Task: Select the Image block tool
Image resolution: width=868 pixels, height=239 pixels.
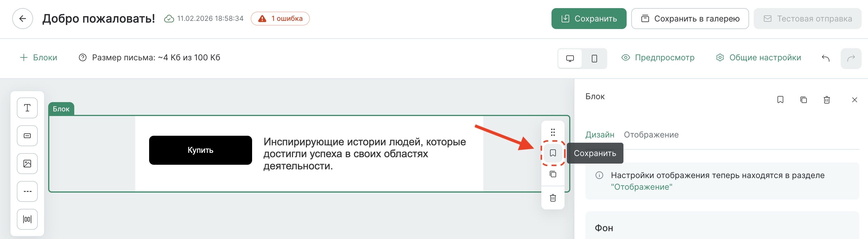Action: (x=27, y=164)
